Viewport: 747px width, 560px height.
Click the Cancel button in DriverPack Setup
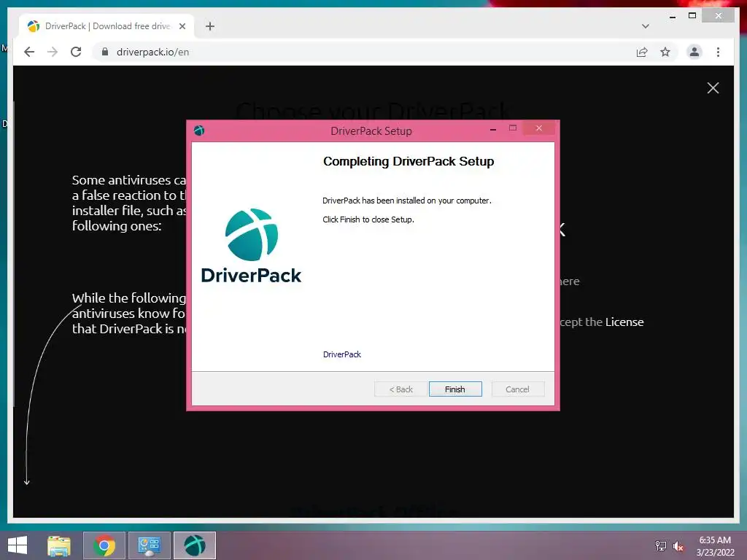[x=517, y=389]
